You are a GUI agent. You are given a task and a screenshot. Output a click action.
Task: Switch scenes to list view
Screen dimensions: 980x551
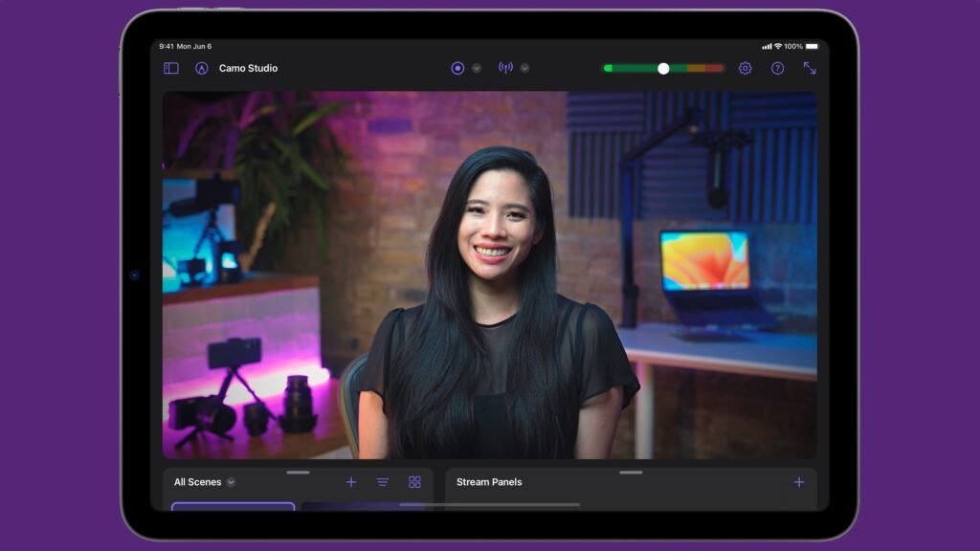[x=383, y=482]
